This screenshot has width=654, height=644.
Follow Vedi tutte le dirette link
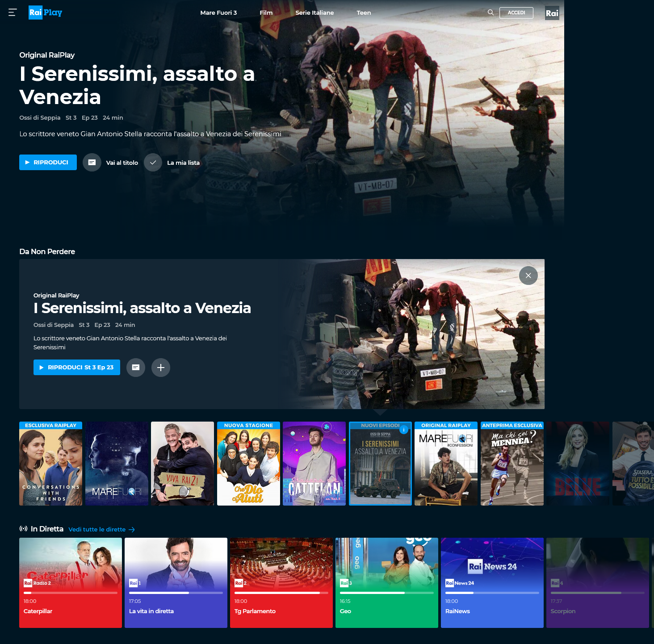tap(97, 529)
